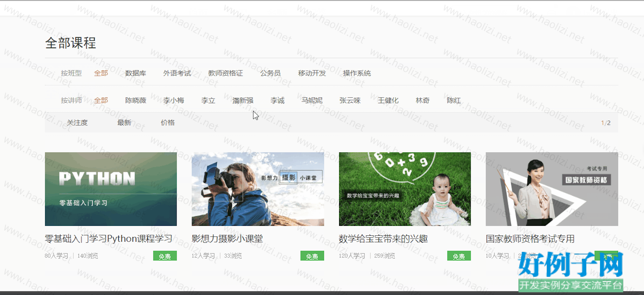Show courses taught by 马妮妮

(x=312, y=100)
